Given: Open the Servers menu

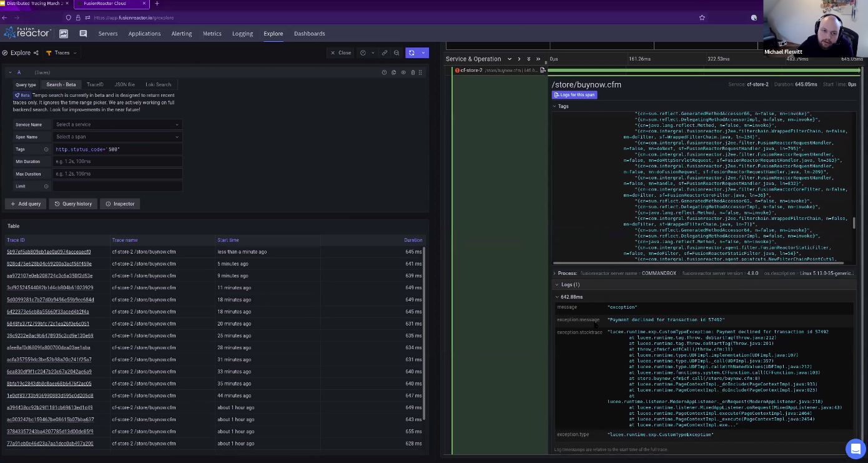Looking at the screenshot, I should pyautogui.click(x=108, y=34).
